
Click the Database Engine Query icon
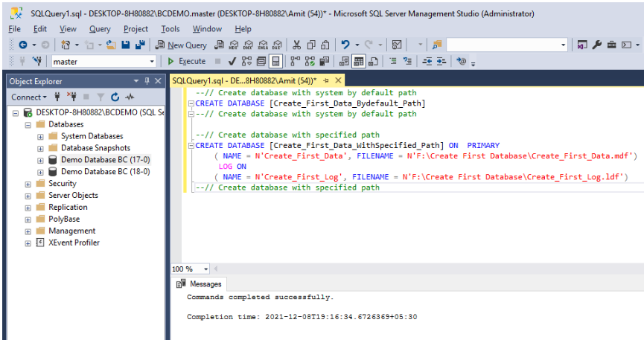220,45
